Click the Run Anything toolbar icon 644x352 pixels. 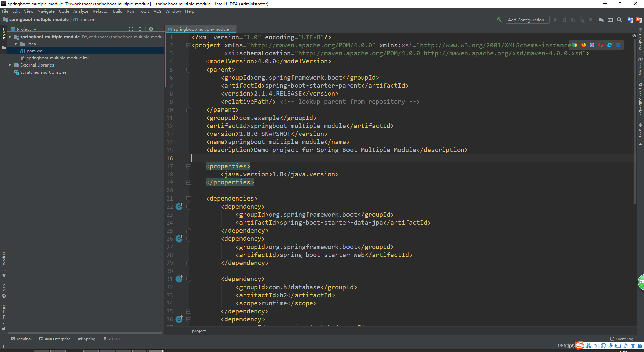(x=610, y=20)
